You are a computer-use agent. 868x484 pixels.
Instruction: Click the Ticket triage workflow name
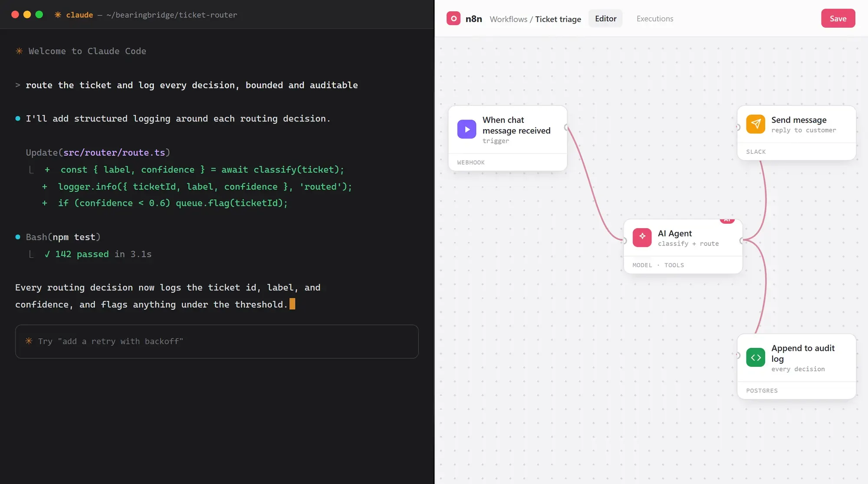[558, 19]
